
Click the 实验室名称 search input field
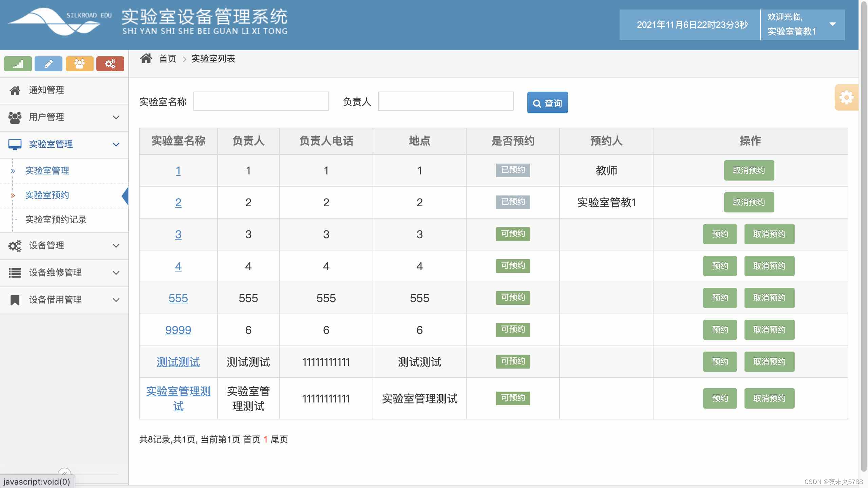pyautogui.click(x=261, y=101)
